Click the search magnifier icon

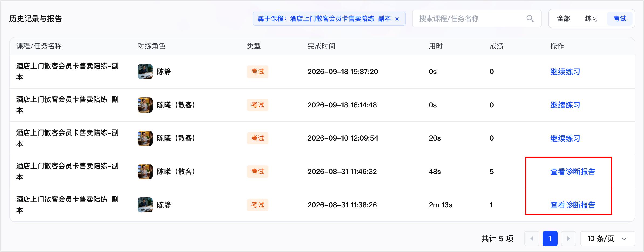point(530,19)
